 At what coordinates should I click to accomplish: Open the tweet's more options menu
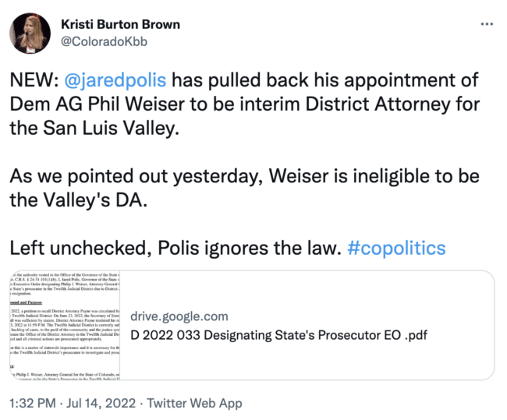coord(487,24)
